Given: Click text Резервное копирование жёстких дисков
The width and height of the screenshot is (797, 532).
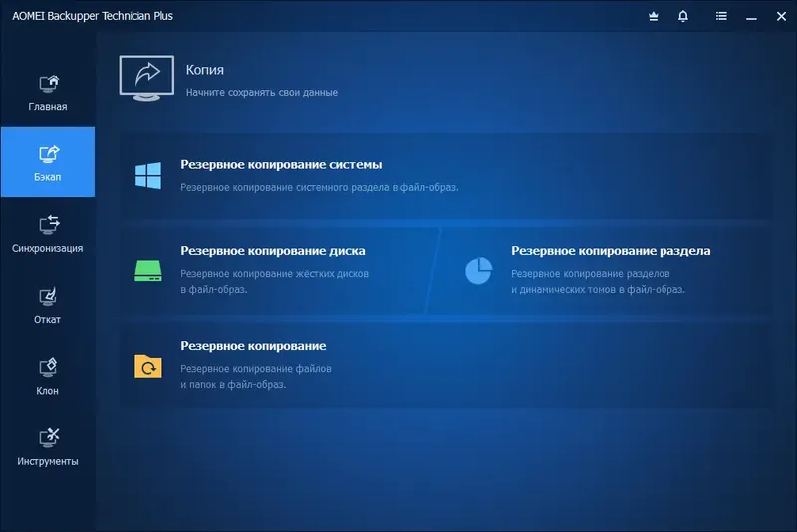Looking at the screenshot, I should [275, 274].
